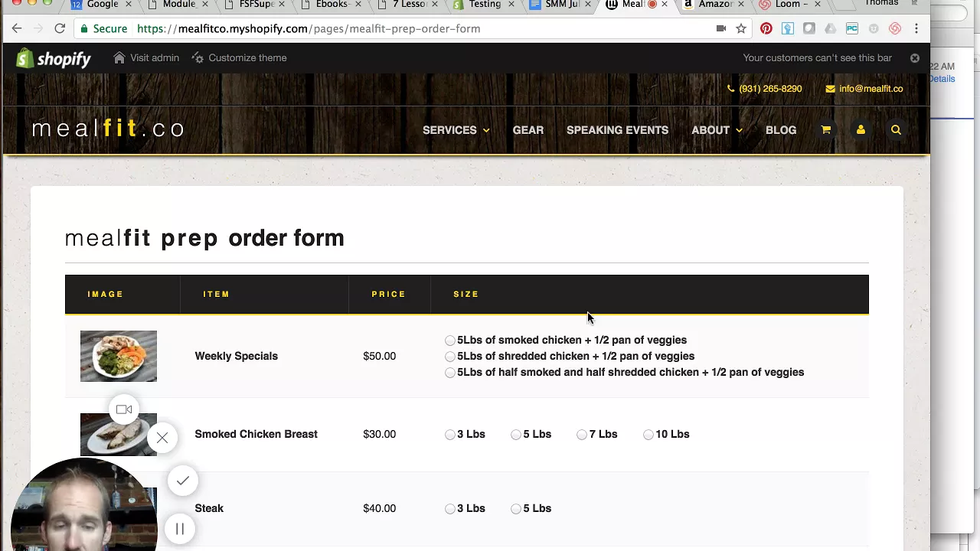
Task: Click the Smoked Chicken Breast product image
Action: coord(119,434)
